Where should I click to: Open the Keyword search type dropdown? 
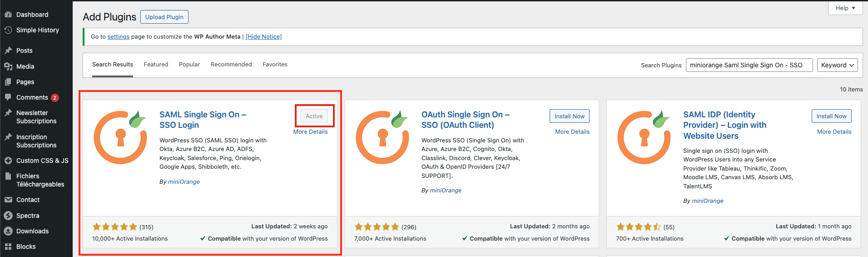(837, 65)
